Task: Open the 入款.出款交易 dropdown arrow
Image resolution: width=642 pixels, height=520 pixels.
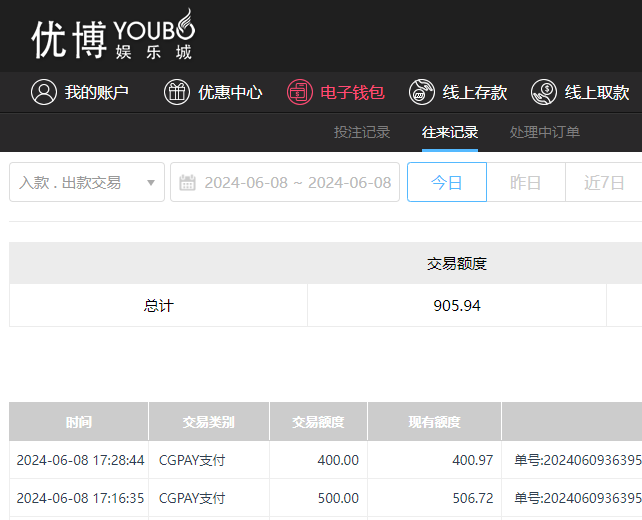Action: (151, 183)
